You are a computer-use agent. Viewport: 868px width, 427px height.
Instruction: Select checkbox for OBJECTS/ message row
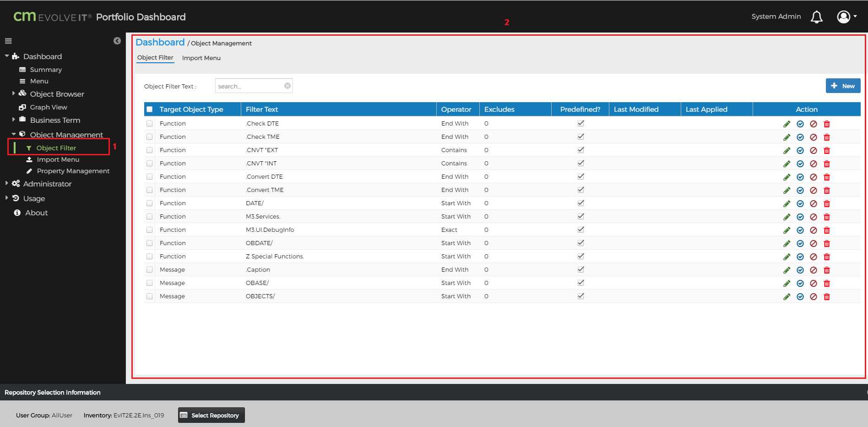(149, 296)
